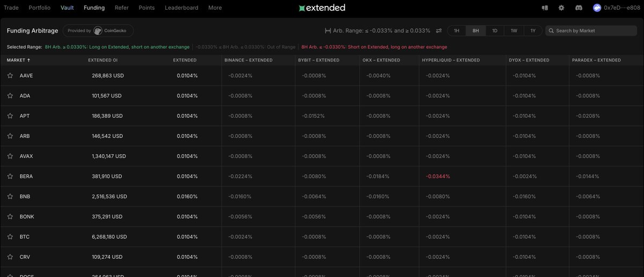The image size is (644, 277).
Task: Favorite the AAVE market star
Action: coord(10,76)
